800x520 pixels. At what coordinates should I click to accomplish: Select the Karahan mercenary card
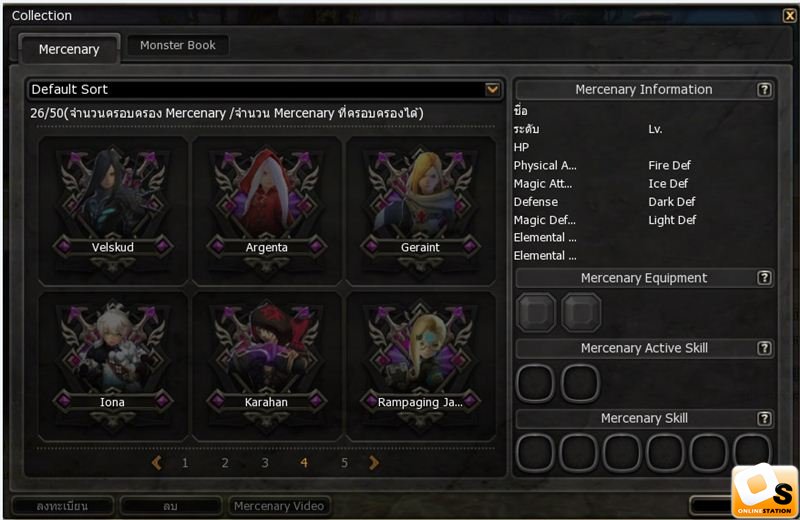tap(266, 365)
